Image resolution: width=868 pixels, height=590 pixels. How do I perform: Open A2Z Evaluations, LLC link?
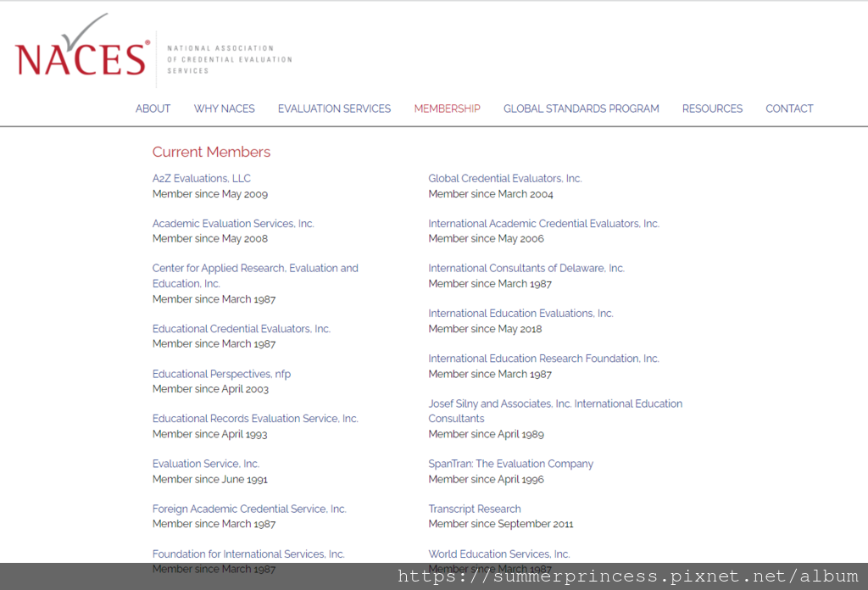click(202, 178)
